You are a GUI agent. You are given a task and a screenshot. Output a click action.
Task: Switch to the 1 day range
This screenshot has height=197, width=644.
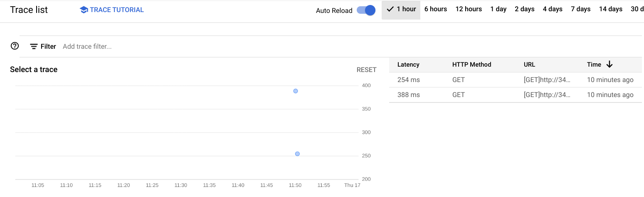point(498,9)
